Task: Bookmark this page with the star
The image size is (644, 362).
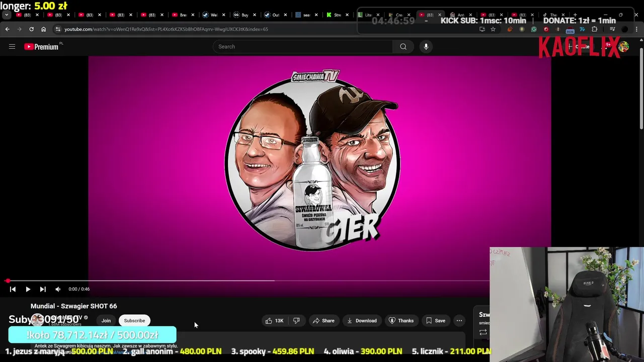Action: point(493,29)
